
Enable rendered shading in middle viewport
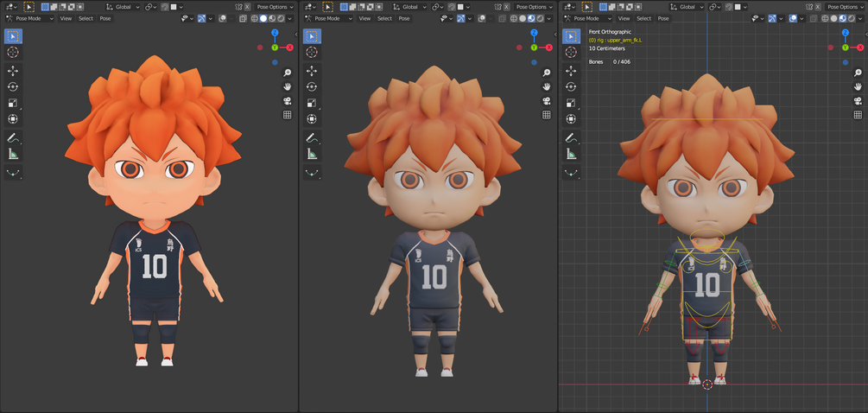coord(540,18)
